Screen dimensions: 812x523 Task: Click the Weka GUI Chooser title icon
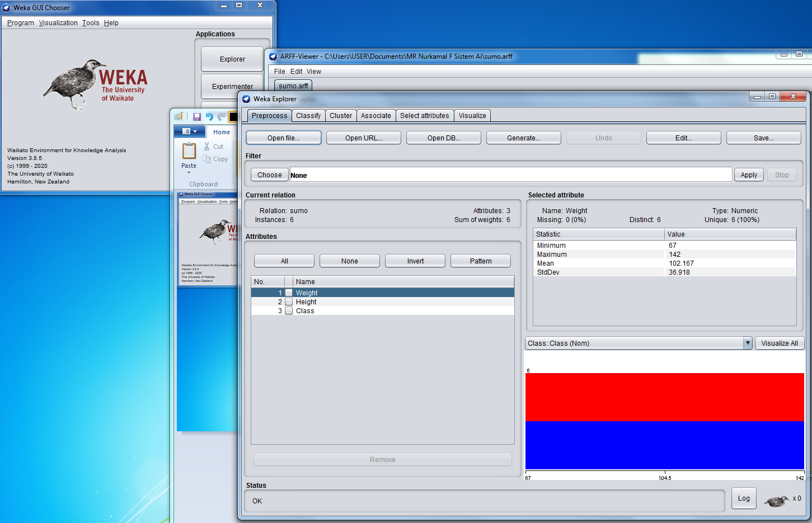click(7, 8)
